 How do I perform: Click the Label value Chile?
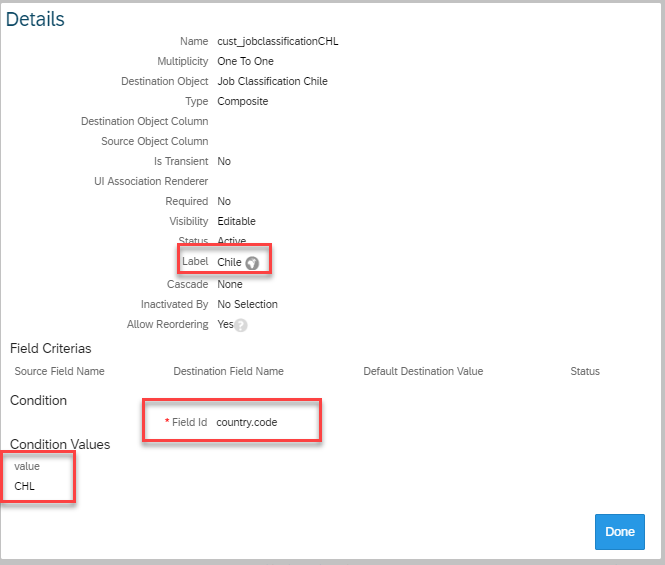coord(229,262)
